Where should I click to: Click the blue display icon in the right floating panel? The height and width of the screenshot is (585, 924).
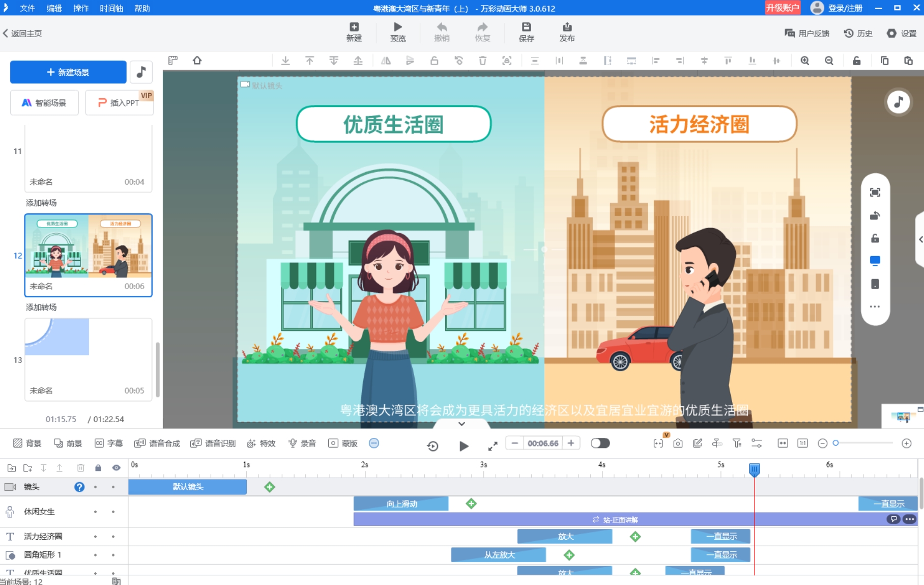[875, 261]
